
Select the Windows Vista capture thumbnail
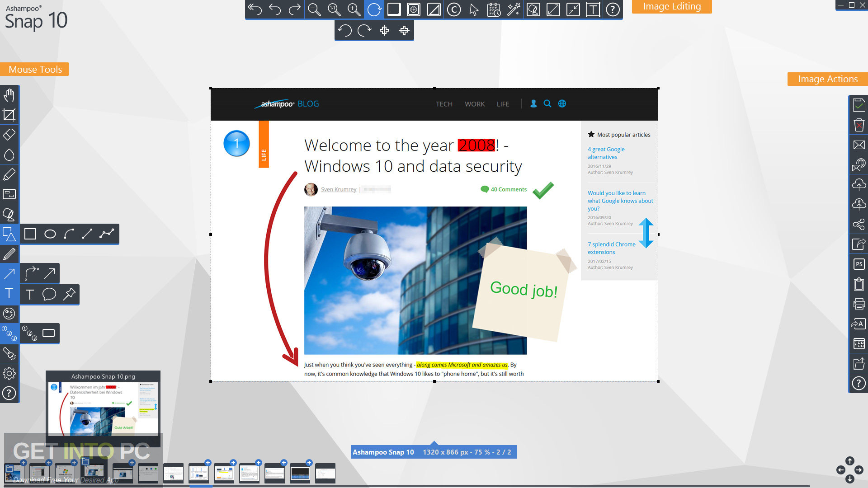65,473
